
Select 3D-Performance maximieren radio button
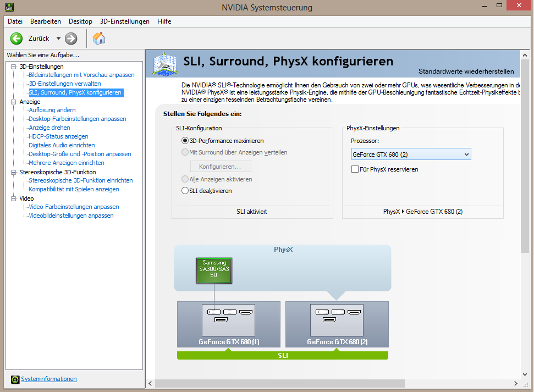185,141
